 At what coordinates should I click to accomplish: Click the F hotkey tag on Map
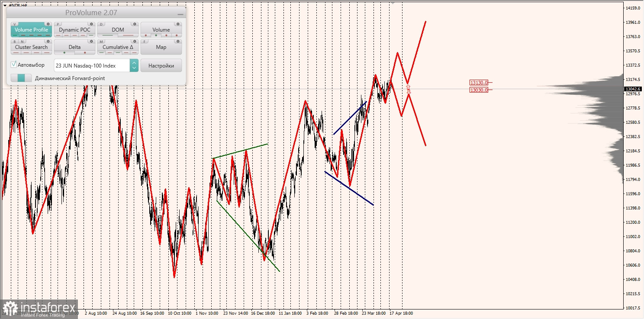tap(145, 42)
